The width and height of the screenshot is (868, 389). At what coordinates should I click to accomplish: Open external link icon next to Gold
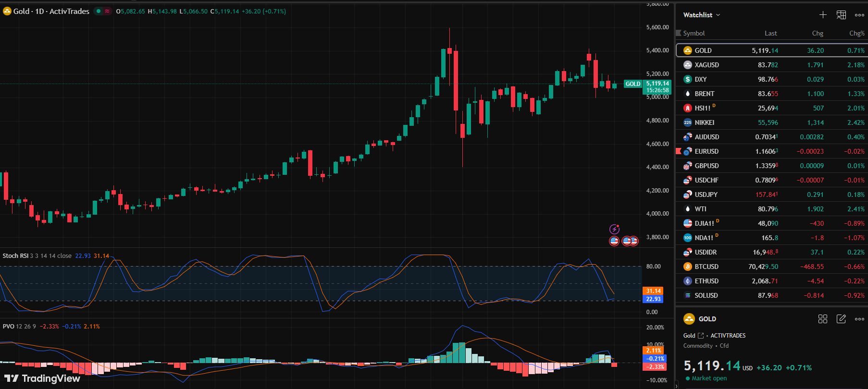click(x=701, y=336)
